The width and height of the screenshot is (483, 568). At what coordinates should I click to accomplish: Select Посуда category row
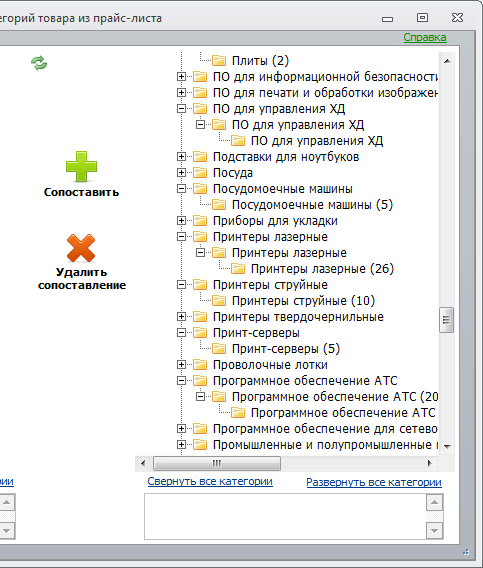click(x=233, y=172)
